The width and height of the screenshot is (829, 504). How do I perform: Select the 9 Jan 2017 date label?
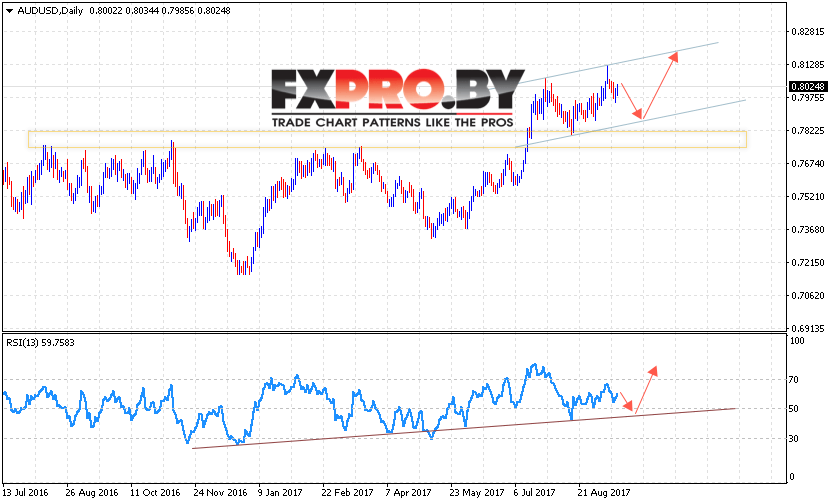click(280, 492)
